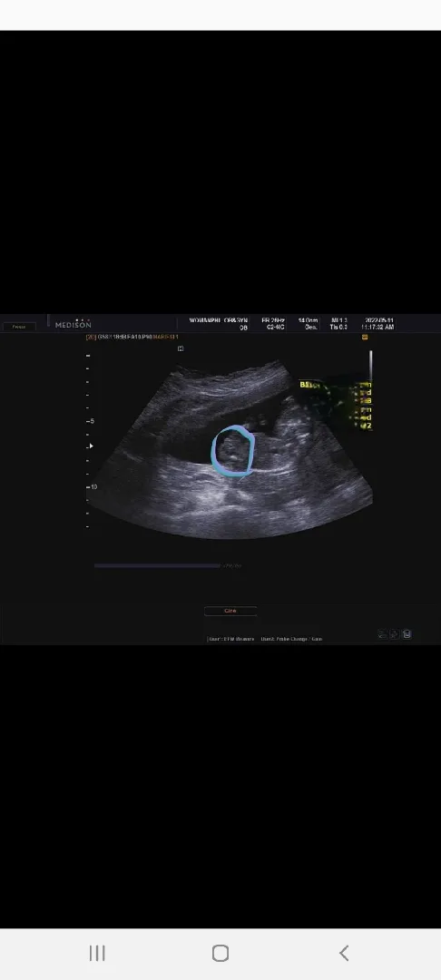The height and width of the screenshot is (980, 441).
Task: Select the rightmost save icon at bottom
Action: click(407, 633)
